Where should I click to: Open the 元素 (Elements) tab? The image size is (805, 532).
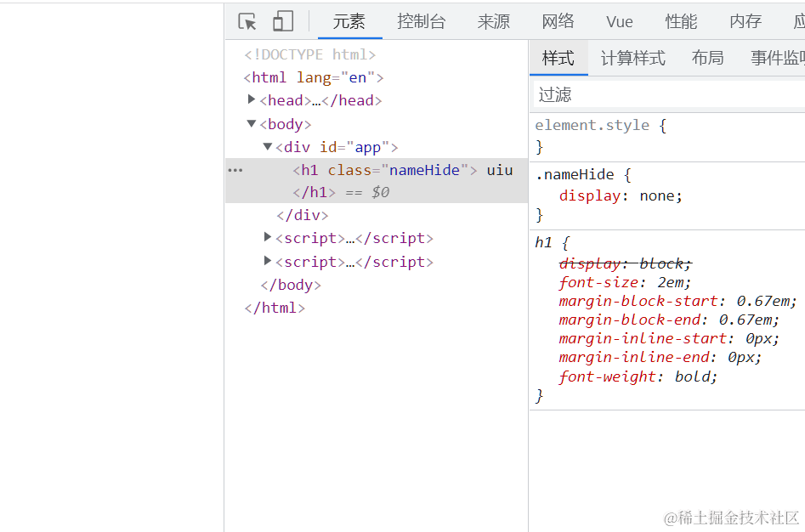click(349, 21)
